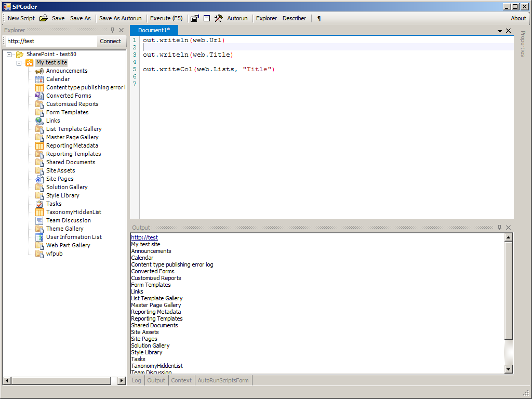Image resolution: width=532 pixels, height=399 pixels.
Task: Switch to the Document1* tab
Action: 154,30
